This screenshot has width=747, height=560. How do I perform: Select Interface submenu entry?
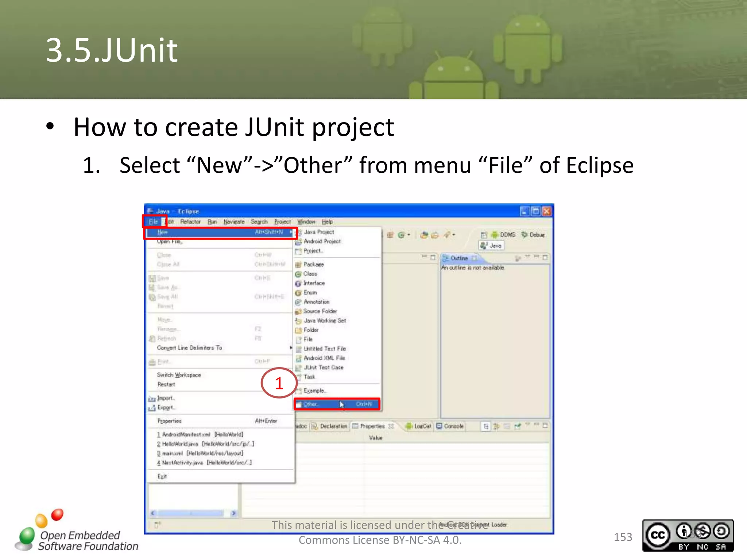tap(337, 283)
